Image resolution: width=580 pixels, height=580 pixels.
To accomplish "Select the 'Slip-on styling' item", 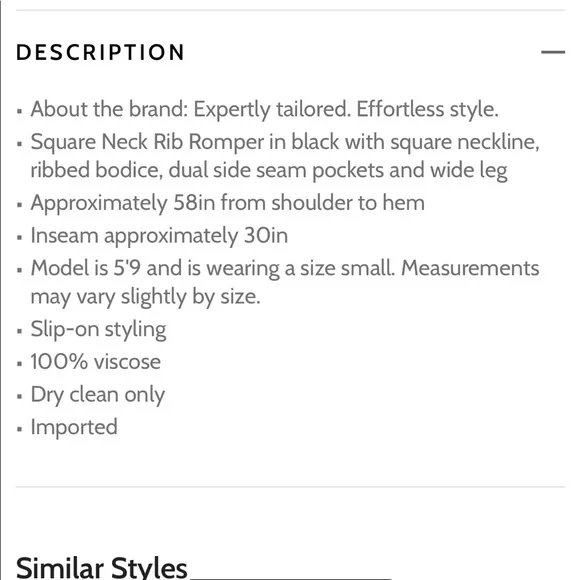I will tap(98, 329).
